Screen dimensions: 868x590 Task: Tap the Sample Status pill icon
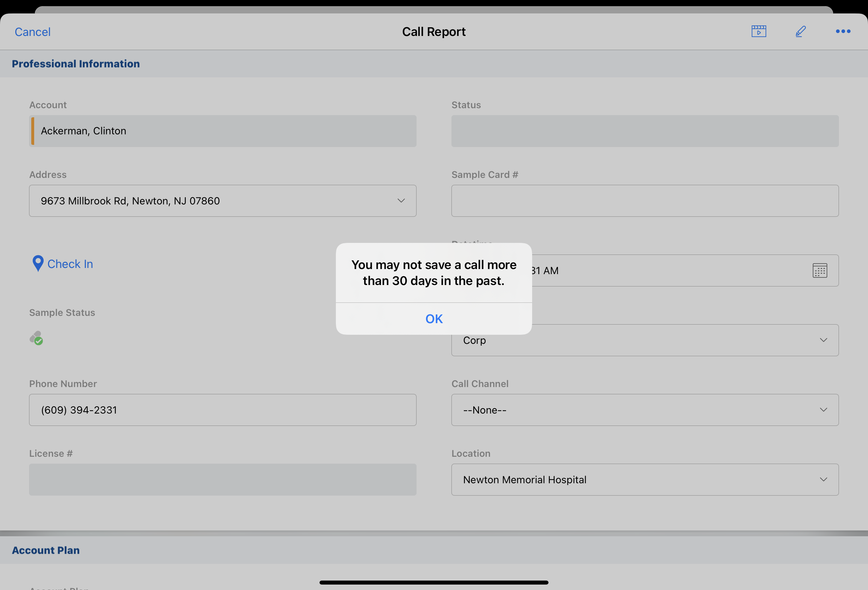tap(36, 338)
